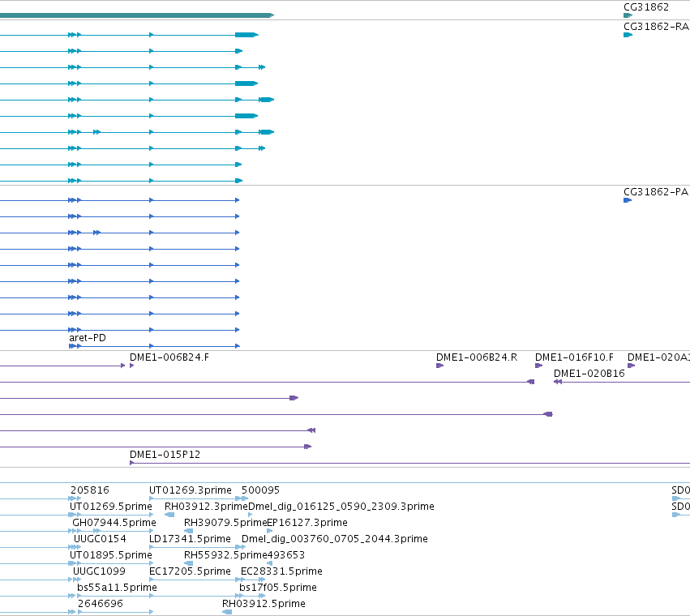Viewport: 690px width, 616px height.
Task: Select Dmel_dig_016125_0590_2309.3prime label
Action: (x=341, y=507)
